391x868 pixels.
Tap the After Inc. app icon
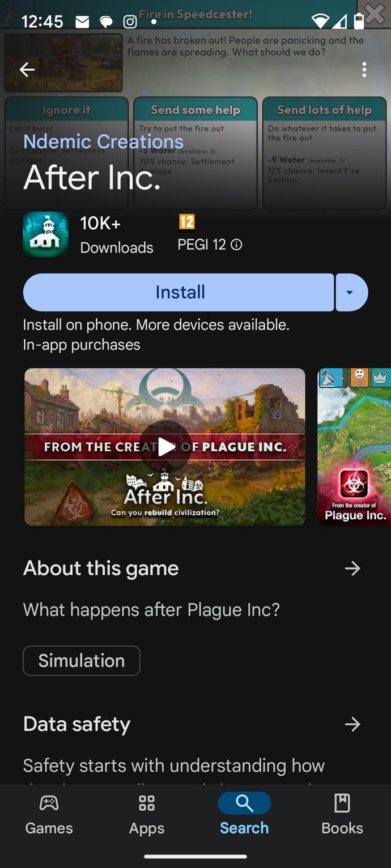pos(45,234)
